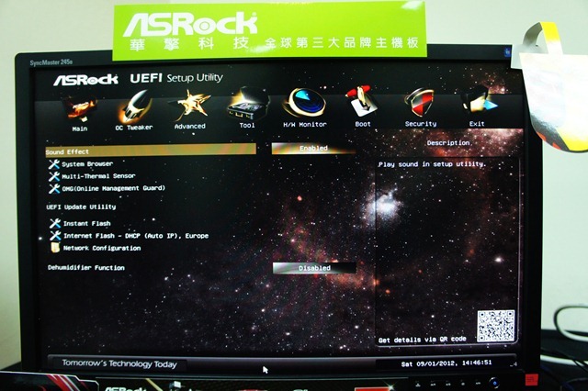588x391 pixels.
Task: Switch to the H/W Monitor tab label
Action: tap(305, 124)
